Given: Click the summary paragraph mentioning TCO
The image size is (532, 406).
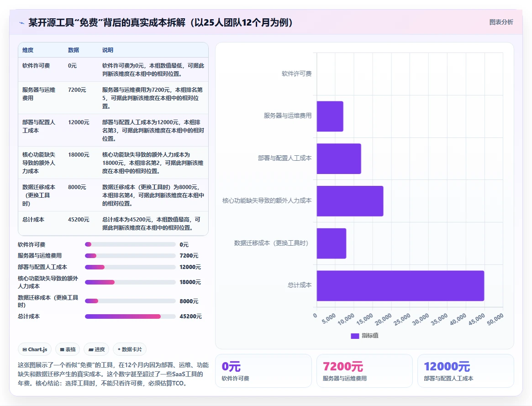Looking at the screenshot, I should [113, 374].
